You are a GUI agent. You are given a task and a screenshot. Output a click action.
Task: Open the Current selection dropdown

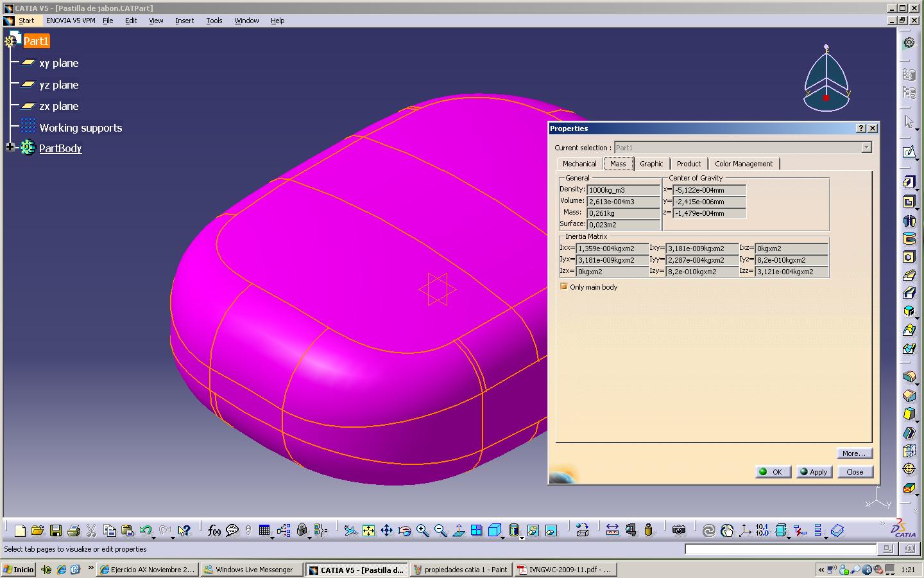click(x=866, y=148)
